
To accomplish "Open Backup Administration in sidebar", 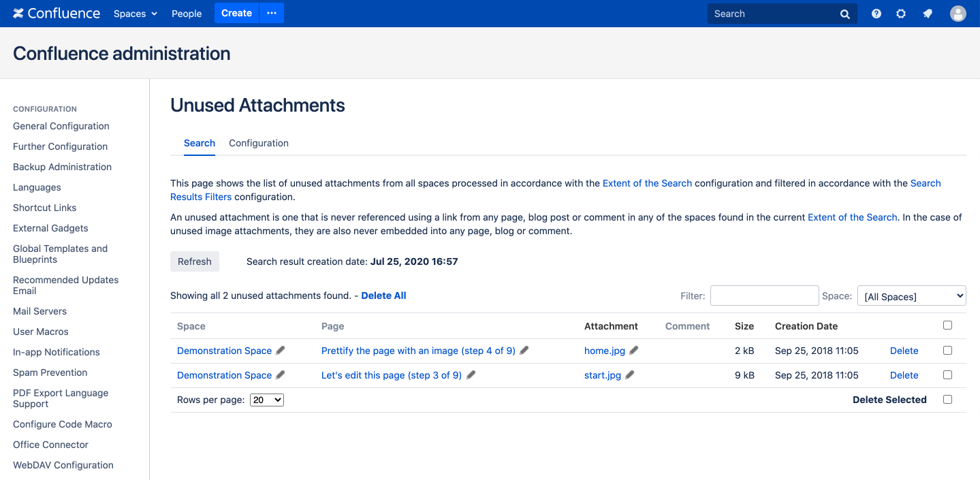I will (x=62, y=167).
